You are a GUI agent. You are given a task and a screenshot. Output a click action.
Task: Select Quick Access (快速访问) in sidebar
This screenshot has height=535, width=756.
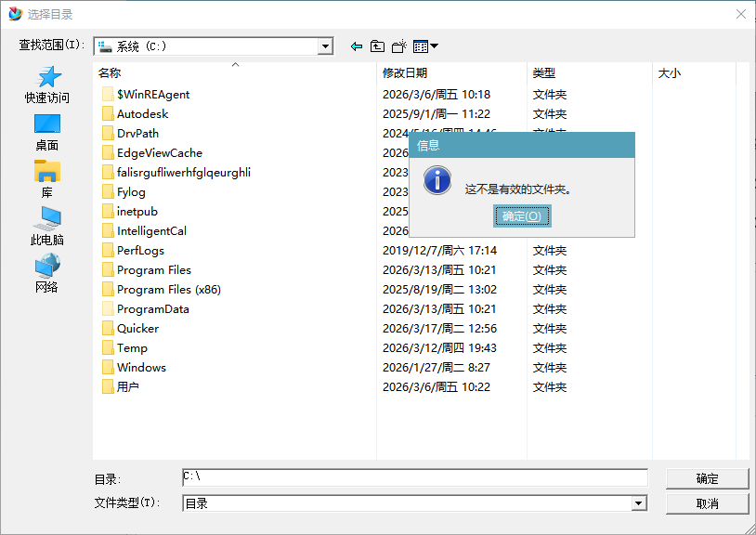click(46, 84)
